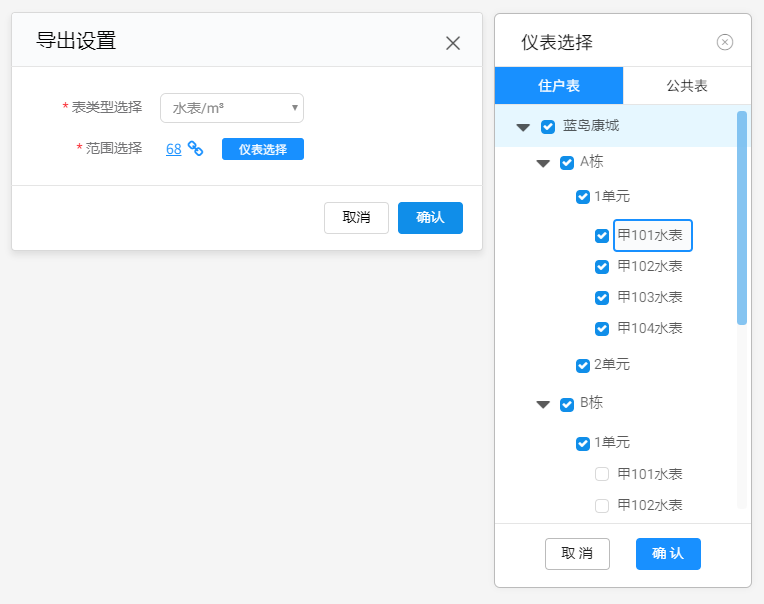Close the 仪表选择 panel via circled X
Image resolution: width=764 pixels, height=604 pixels.
coord(725,42)
